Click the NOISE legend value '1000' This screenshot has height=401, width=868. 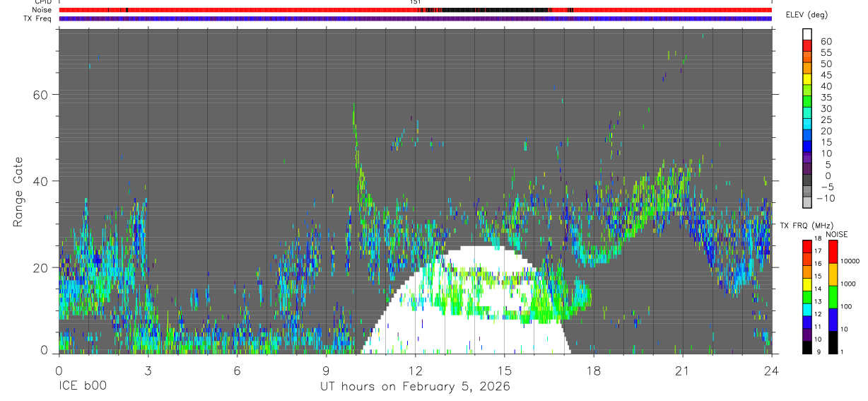(849, 284)
